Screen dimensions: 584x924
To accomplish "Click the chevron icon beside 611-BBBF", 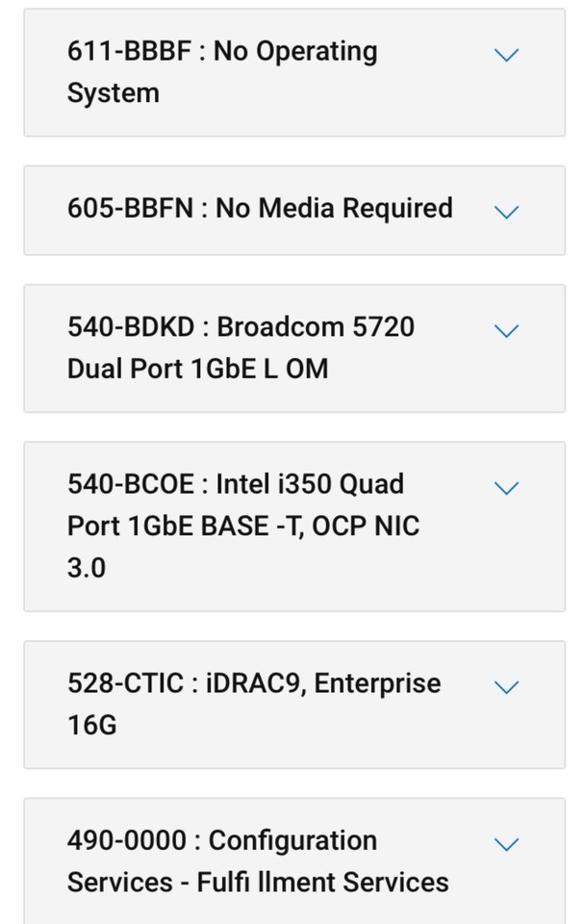I will pyautogui.click(x=507, y=55).
